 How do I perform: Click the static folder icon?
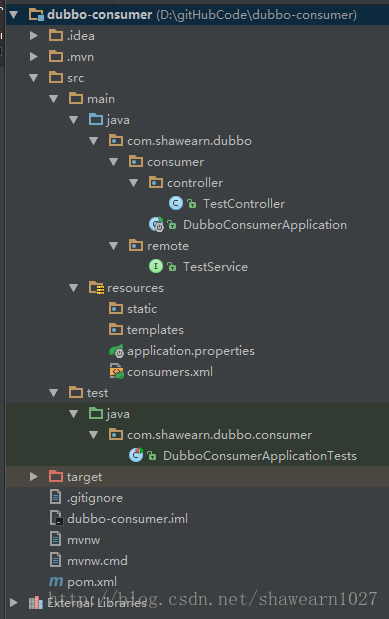(116, 308)
